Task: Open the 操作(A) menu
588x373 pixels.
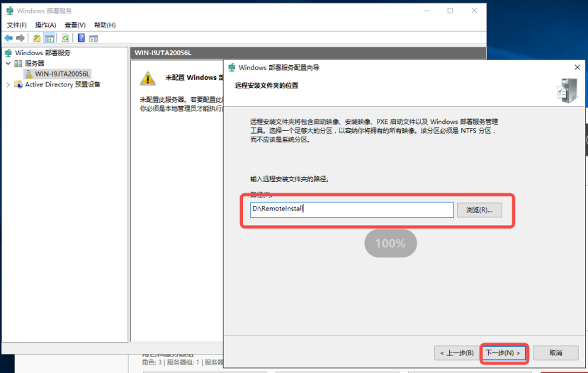Action: (45, 25)
